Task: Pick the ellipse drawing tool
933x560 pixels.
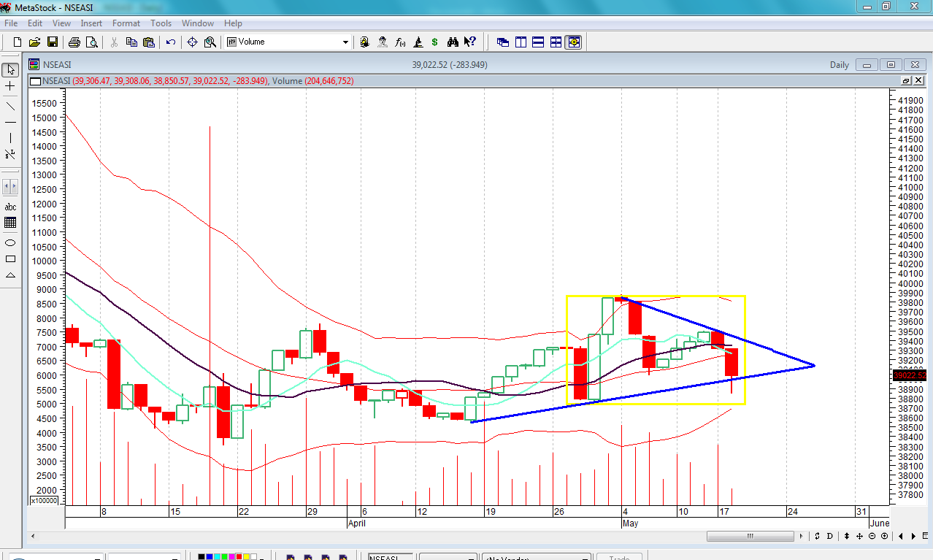Action: point(10,242)
